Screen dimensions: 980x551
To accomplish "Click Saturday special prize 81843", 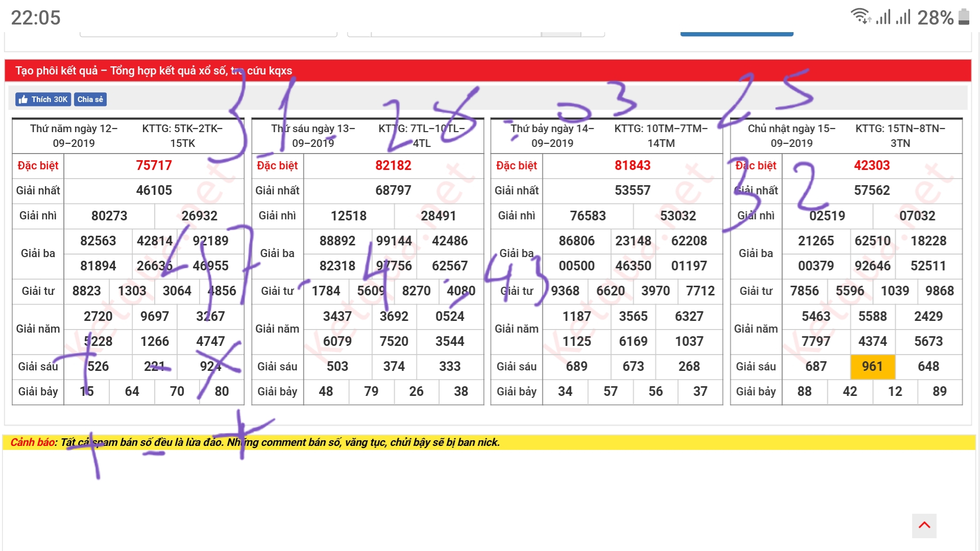I will pos(632,165).
